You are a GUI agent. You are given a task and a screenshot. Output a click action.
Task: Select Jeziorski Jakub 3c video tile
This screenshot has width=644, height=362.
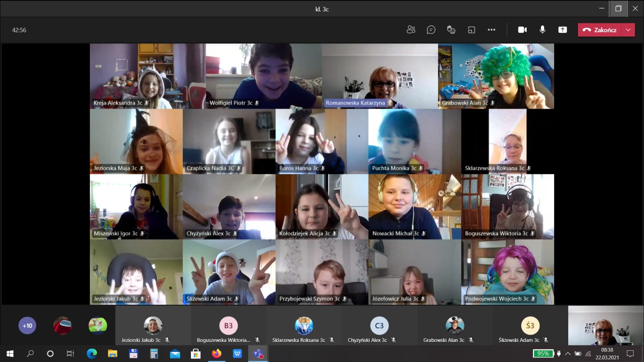tap(136, 272)
